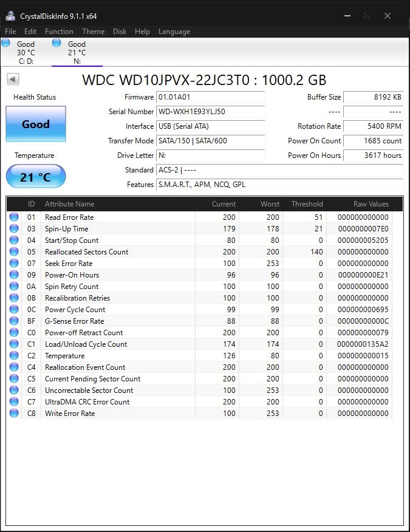The width and height of the screenshot is (410, 532).
Task: Close the CrystalDiskInfo window
Action: 388,16
